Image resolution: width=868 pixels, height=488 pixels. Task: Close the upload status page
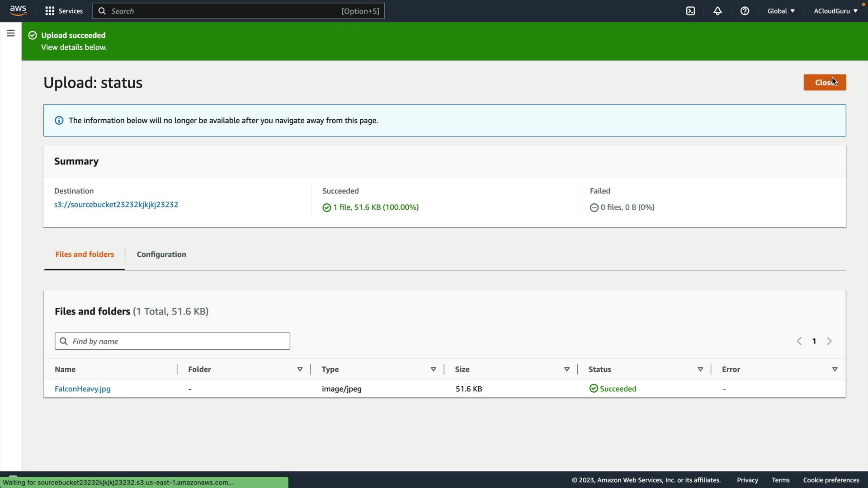(824, 82)
